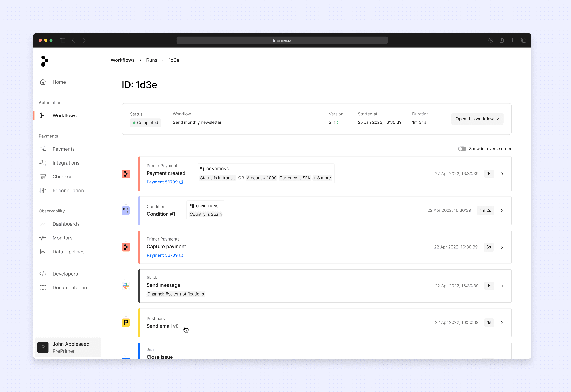
Task: Click the browser share icon
Action: 502,40
